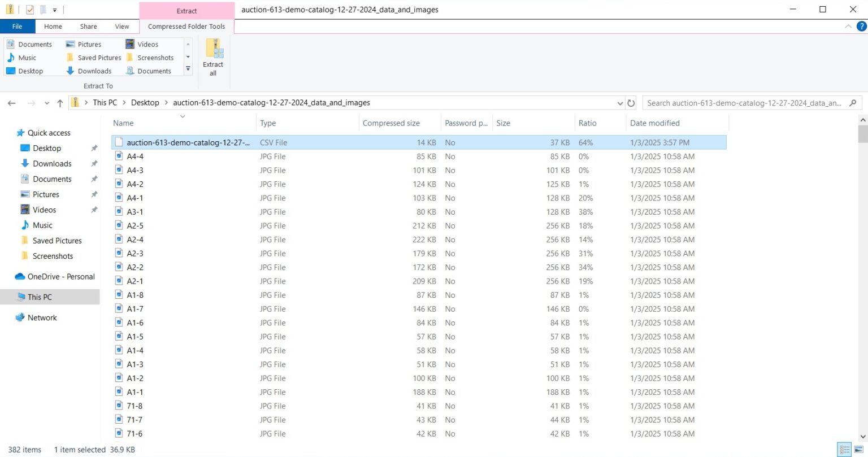Click the Extract all icon
Viewport: 868px width, 457px height.
tap(213, 56)
